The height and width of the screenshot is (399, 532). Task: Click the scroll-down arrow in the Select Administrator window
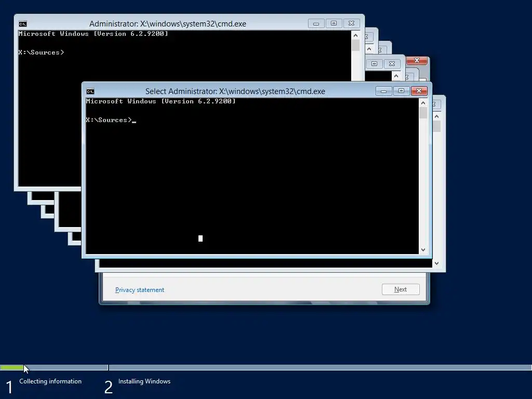pyautogui.click(x=423, y=250)
